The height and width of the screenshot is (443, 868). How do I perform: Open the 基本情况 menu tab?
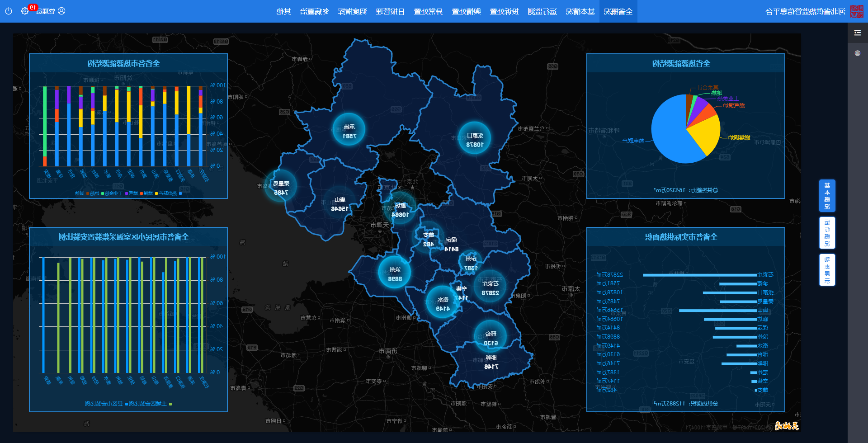click(580, 11)
